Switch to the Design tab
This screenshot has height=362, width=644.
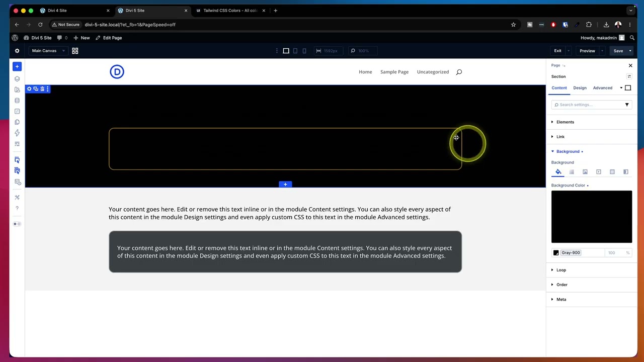pos(580,88)
